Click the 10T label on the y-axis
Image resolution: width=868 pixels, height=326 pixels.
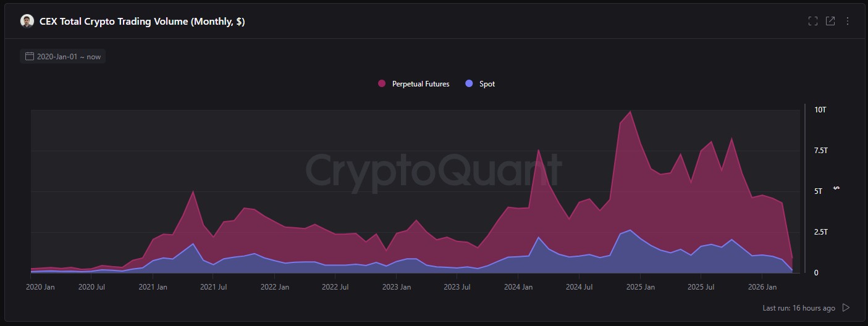(x=820, y=110)
